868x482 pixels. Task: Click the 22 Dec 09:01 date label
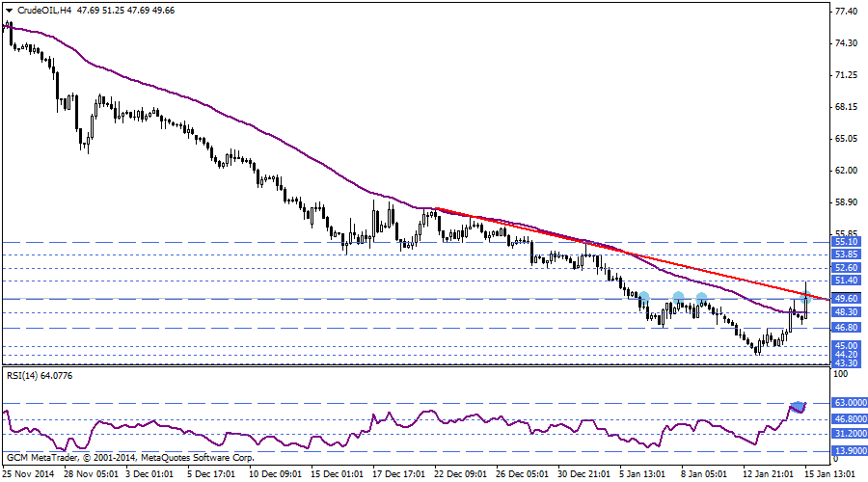[x=461, y=474]
